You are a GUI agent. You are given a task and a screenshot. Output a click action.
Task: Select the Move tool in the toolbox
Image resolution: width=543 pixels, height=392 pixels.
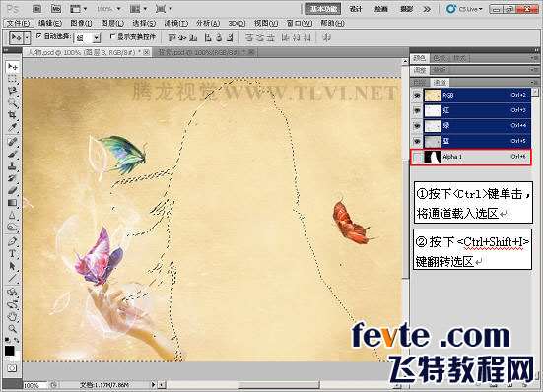pos(13,66)
